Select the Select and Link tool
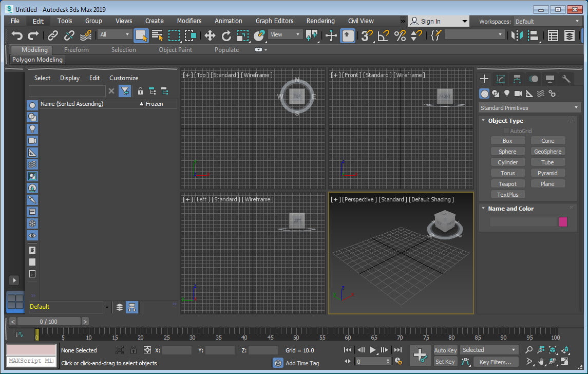588x374 pixels. click(53, 35)
